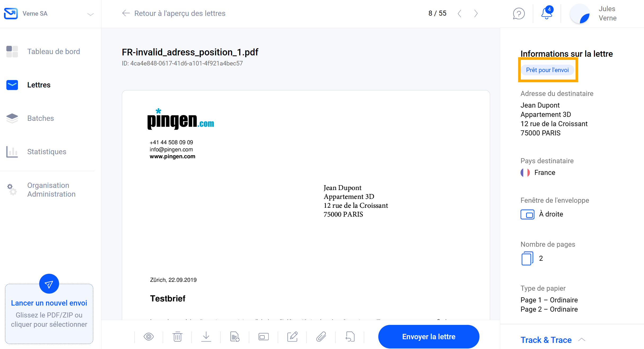Screen dimensions: 644x349
Task: Click the page rotate/return icon in toolbar
Action: pyautogui.click(x=350, y=337)
